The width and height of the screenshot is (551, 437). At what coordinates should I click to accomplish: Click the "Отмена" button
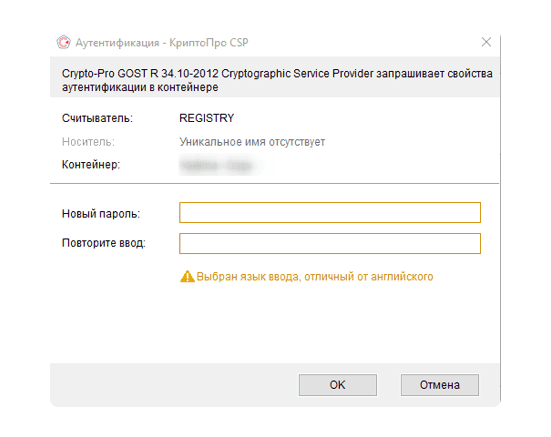coord(440,385)
